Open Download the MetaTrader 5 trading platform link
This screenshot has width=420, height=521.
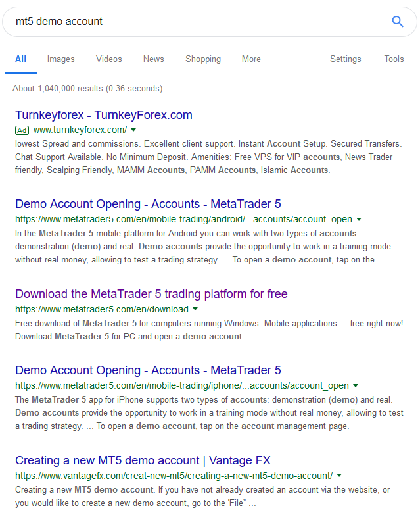point(151,294)
